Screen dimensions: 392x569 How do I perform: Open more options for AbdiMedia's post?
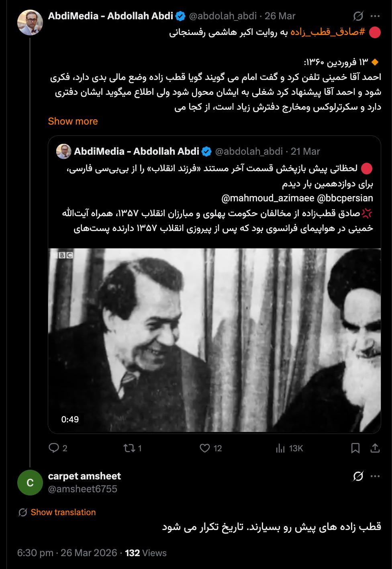pyautogui.click(x=375, y=16)
